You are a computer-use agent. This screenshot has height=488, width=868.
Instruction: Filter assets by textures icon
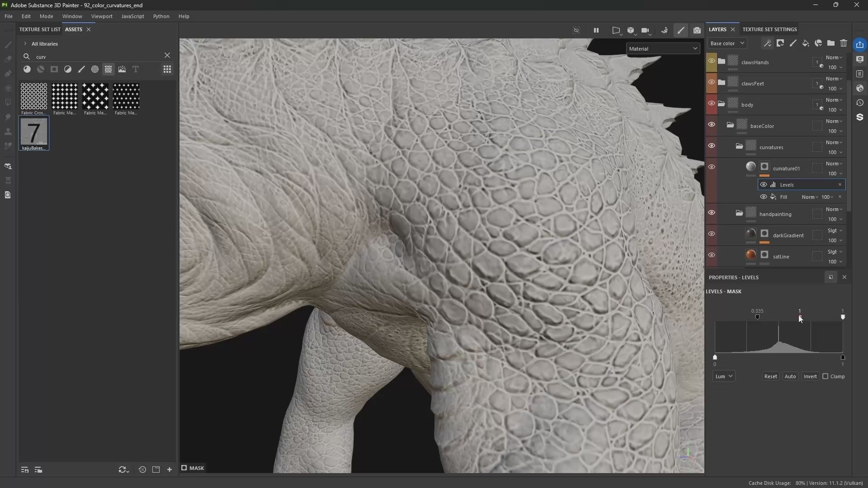108,69
